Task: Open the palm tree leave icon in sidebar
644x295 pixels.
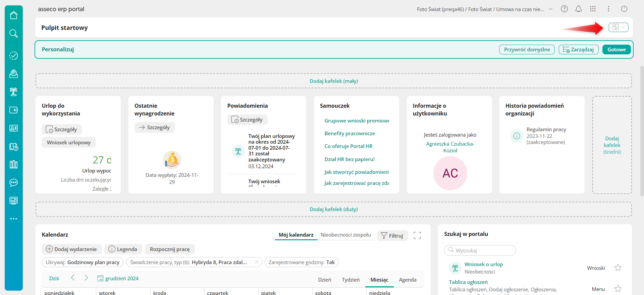Action: 13,92
